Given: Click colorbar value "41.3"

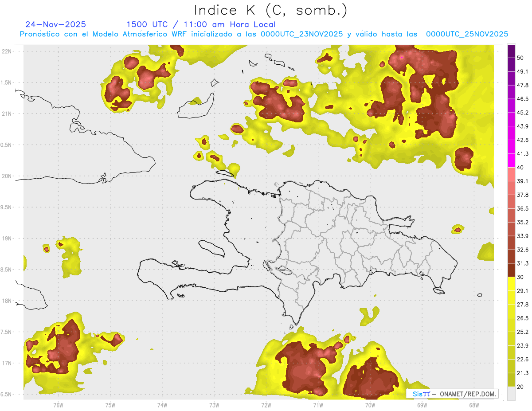Looking at the screenshot, I should [522, 154].
